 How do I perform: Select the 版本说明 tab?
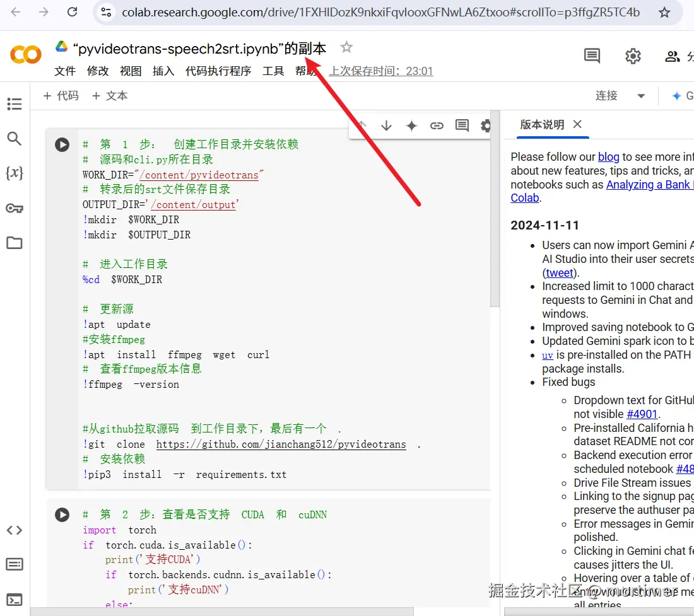542,125
